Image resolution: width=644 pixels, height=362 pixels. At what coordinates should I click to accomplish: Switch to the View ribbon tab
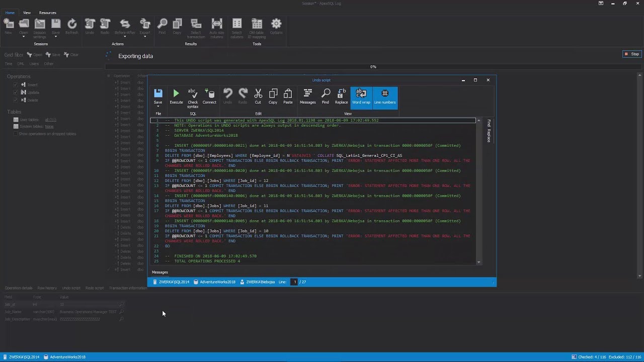[x=27, y=13]
